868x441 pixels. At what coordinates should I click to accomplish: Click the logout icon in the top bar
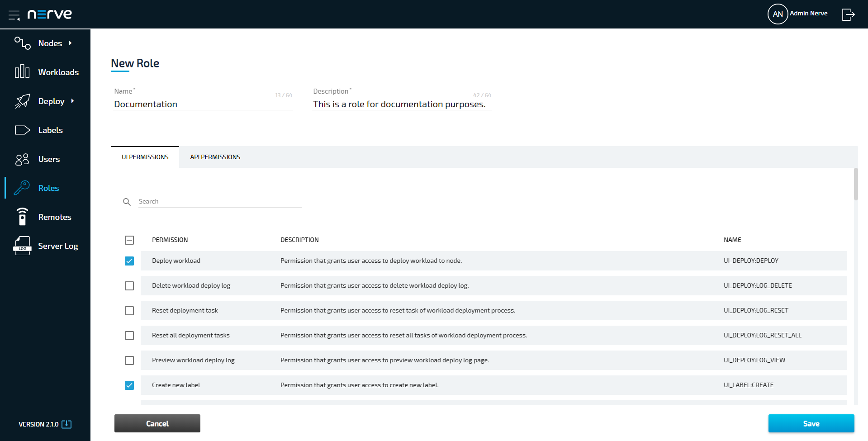(848, 14)
